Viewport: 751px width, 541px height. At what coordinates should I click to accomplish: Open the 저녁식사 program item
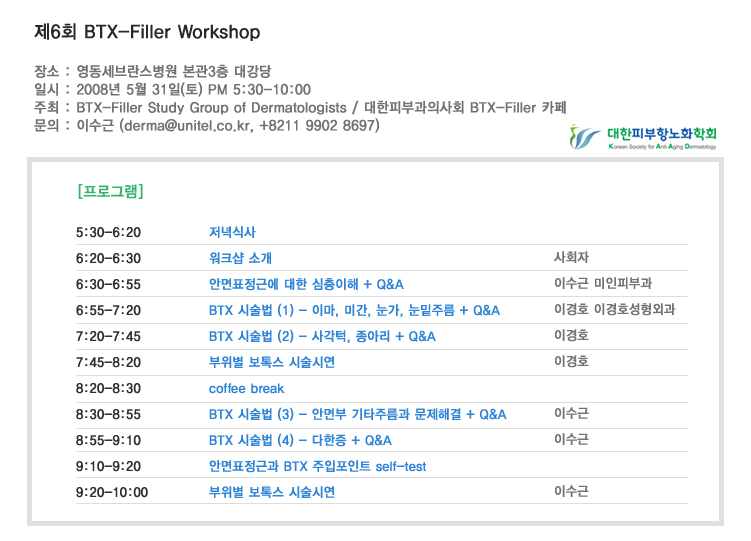(x=232, y=232)
